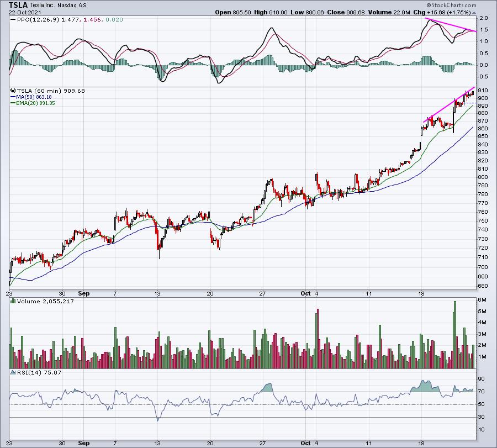
Task: Click the TSLA ticker symbol in the header
Action: (18, 5)
